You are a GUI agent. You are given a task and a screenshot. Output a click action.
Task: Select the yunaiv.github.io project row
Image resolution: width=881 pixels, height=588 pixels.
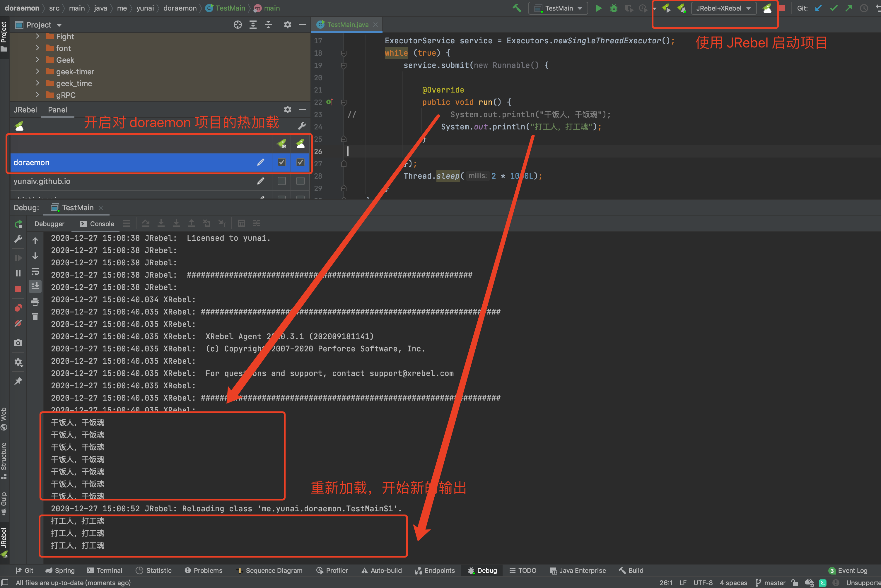tap(42, 181)
